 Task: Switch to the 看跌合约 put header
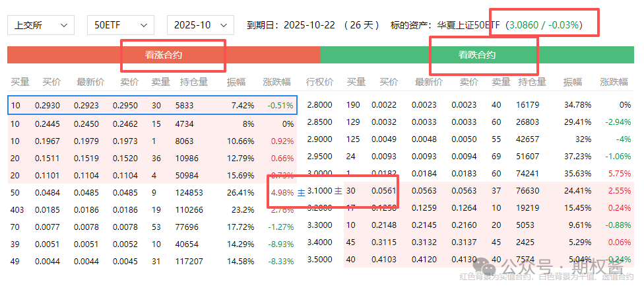point(477,55)
